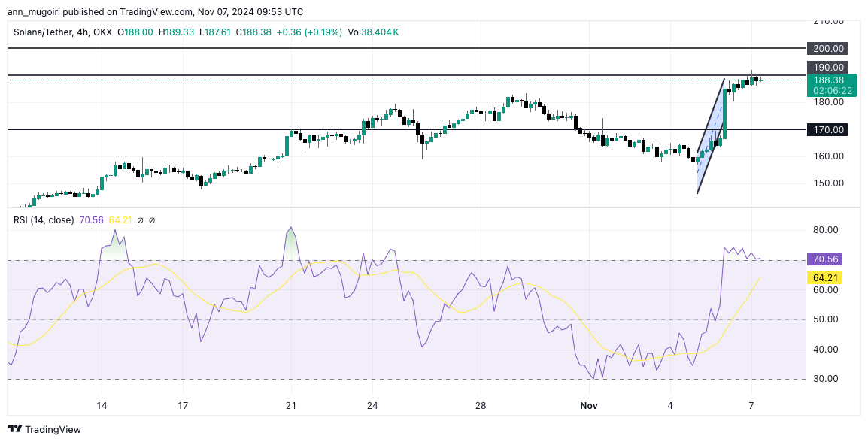
Task: Click the 190.00 horizontal line price tag
Action: click(828, 68)
